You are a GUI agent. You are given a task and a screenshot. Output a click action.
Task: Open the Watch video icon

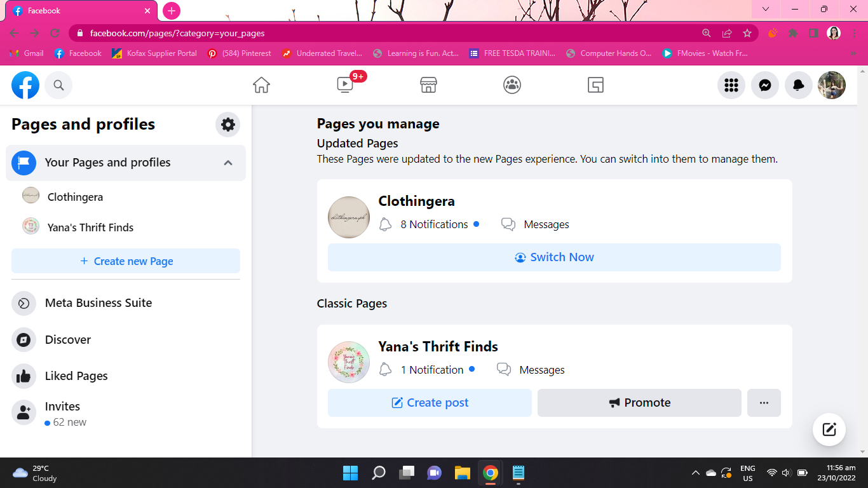[345, 85]
